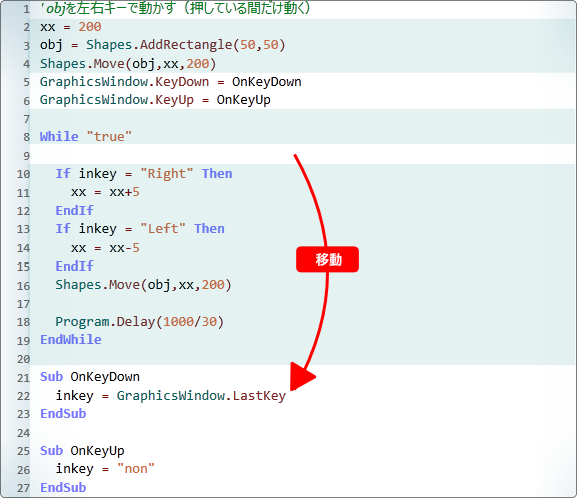The height and width of the screenshot is (498, 577).
Task: Click "inkey = GraphicsWindow.LastKey" line
Action: (171, 396)
